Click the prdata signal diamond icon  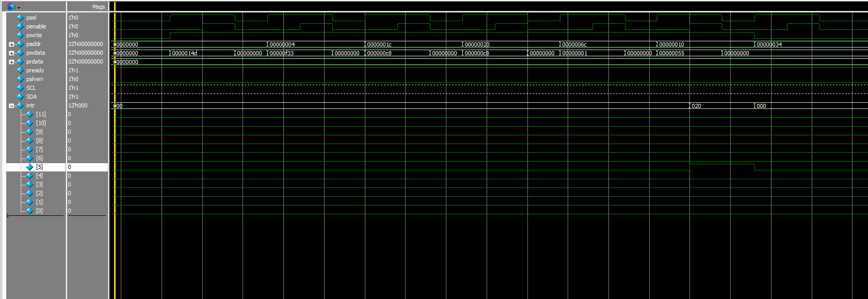tap(20, 61)
